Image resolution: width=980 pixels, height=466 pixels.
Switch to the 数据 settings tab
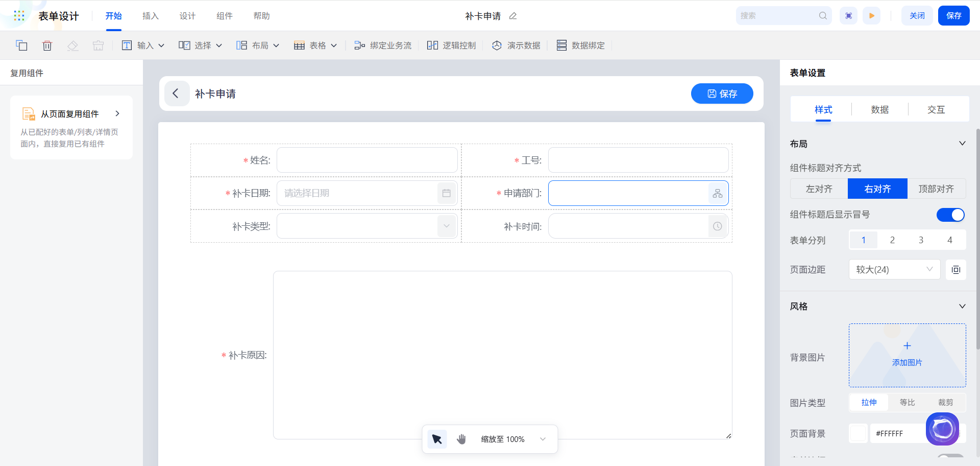pyautogui.click(x=879, y=110)
